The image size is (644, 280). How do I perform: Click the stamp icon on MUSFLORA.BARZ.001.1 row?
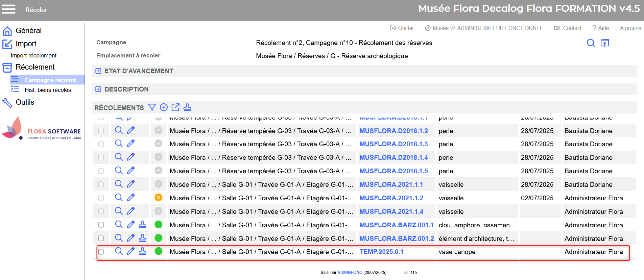(143, 225)
